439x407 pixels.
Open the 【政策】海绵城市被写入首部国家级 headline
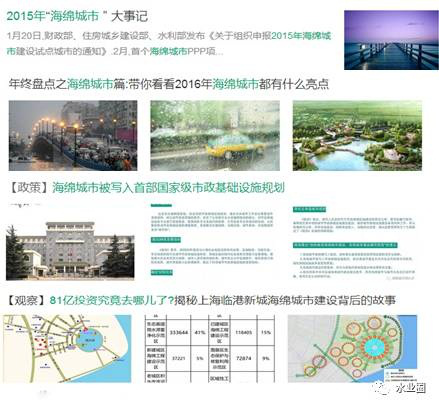pyautogui.click(x=146, y=188)
